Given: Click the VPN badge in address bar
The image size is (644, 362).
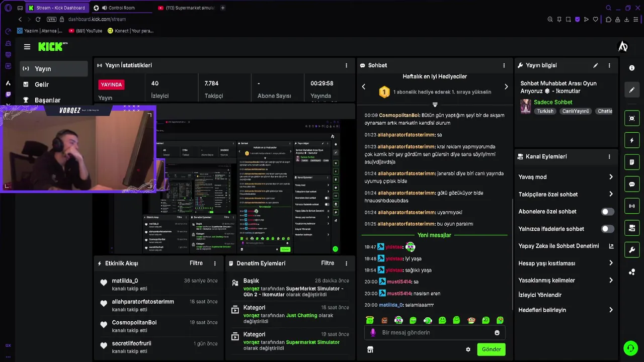Looking at the screenshot, I should click(51, 19).
